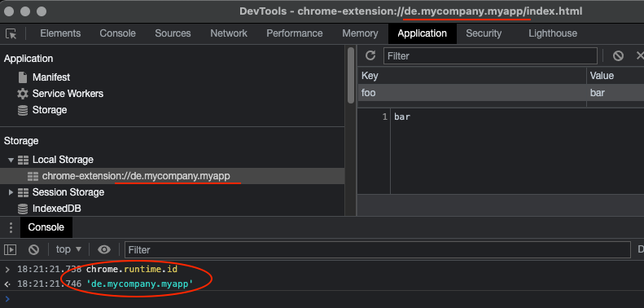Screen dimensions: 644x308
Task: Refresh the local storage table
Action: [370, 55]
